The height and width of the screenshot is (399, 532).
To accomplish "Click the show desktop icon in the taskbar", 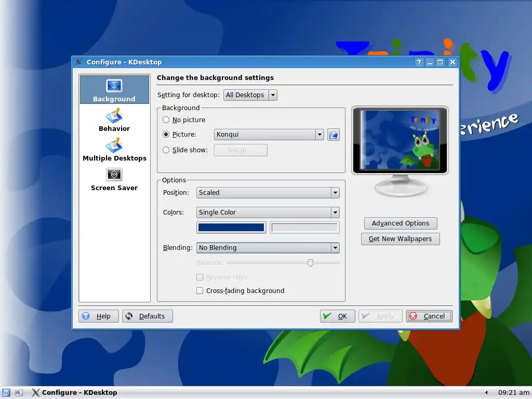I will coord(19,393).
